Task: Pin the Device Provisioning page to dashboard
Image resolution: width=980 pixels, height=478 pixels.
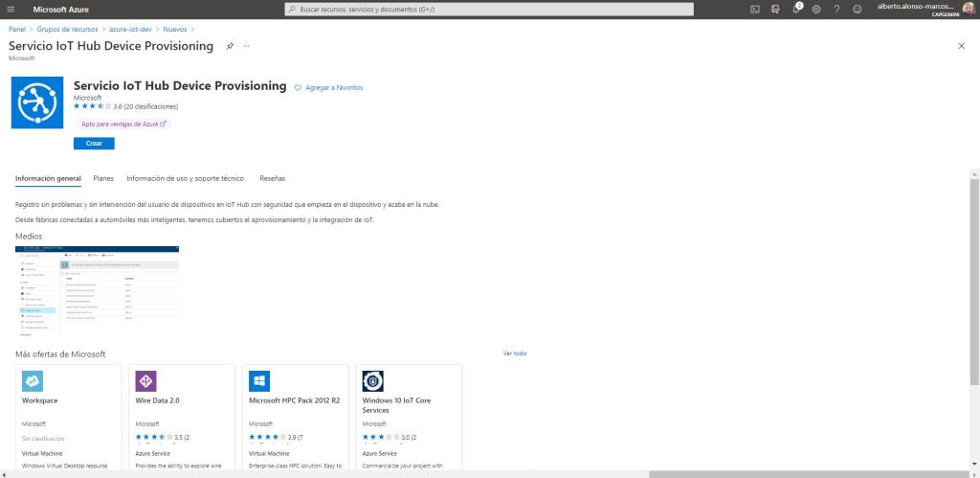Action: click(x=230, y=46)
